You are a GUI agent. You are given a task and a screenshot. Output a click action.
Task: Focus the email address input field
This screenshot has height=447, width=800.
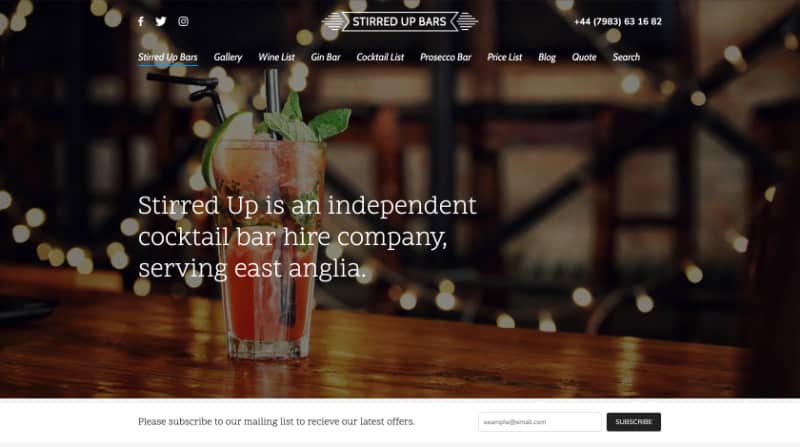click(540, 422)
